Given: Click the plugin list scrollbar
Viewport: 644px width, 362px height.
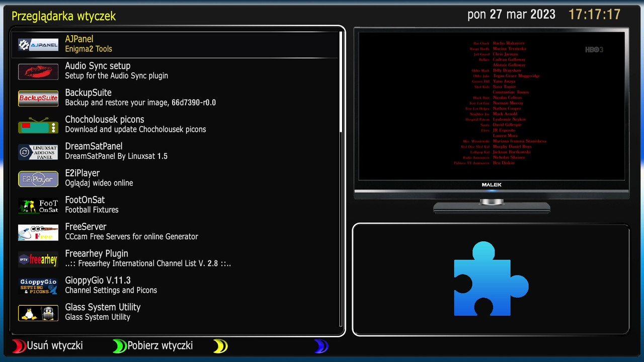Looking at the screenshot, I should point(341,178).
